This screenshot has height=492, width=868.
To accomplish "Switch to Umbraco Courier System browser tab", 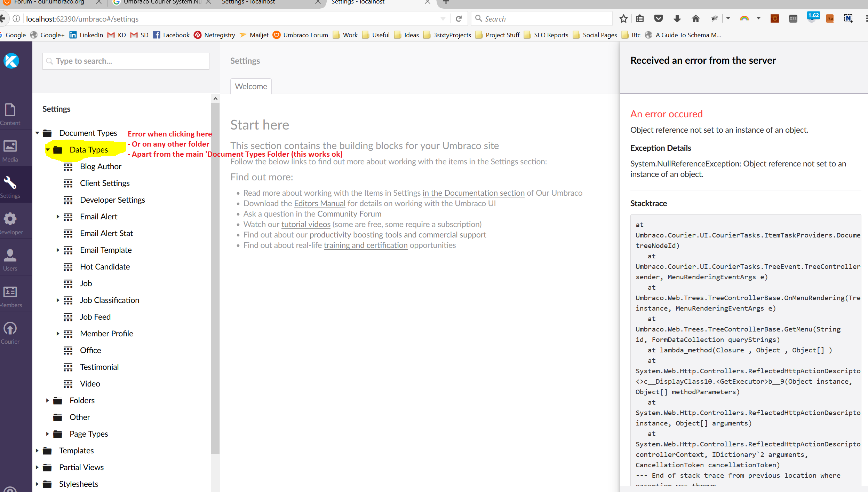I will point(162,3).
